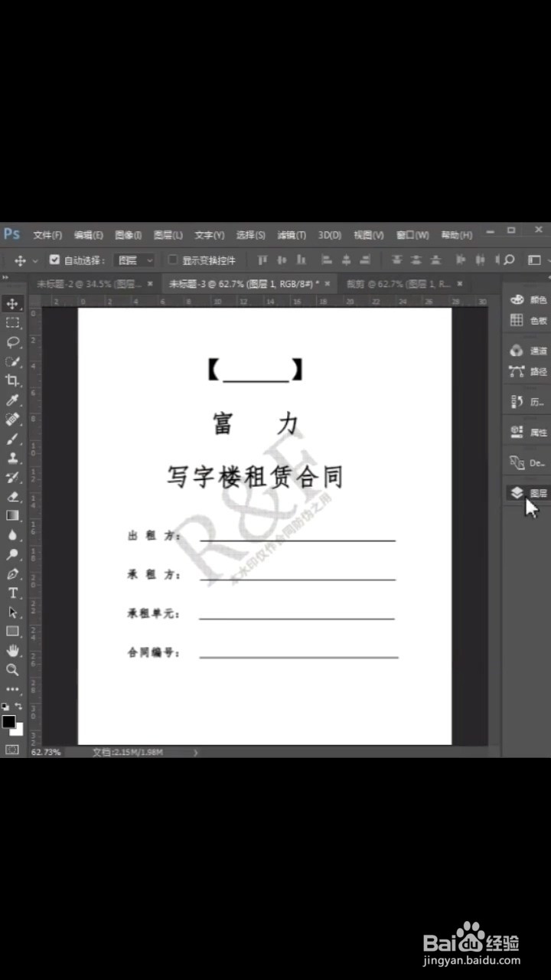Select the Spot Healing Brush tool
This screenshot has height=980, width=551.
pos(12,420)
